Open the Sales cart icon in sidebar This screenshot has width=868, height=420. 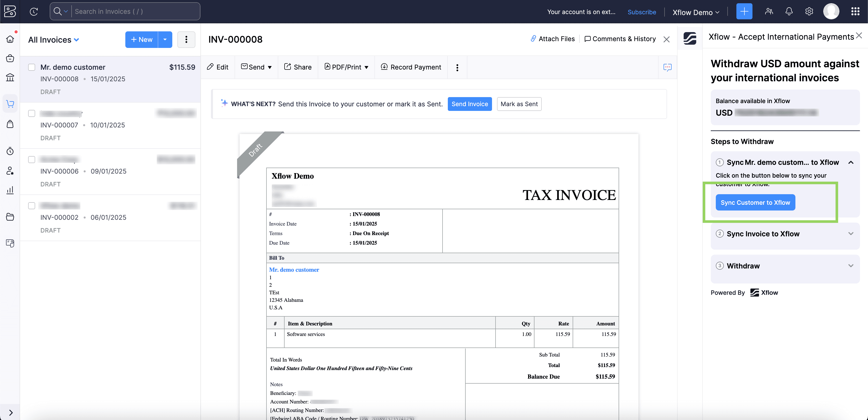(x=10, y=104)
